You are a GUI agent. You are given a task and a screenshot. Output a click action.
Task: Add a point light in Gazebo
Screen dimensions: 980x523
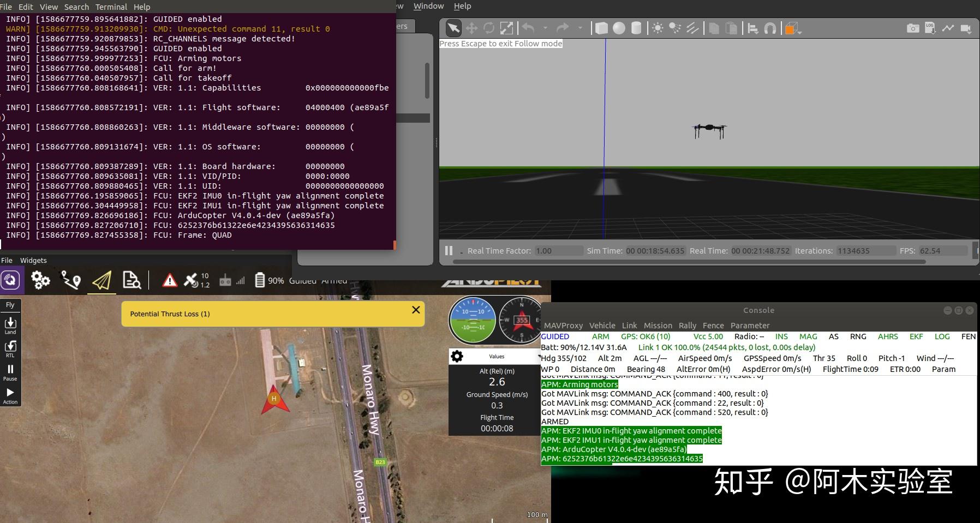(x=658, y=28)
